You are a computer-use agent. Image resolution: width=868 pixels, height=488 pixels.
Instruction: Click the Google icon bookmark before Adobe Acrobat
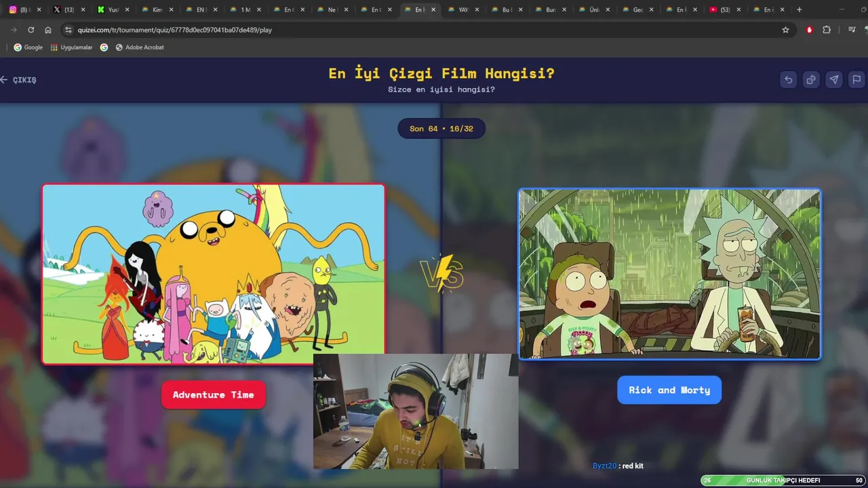click(x=104, y=47)
